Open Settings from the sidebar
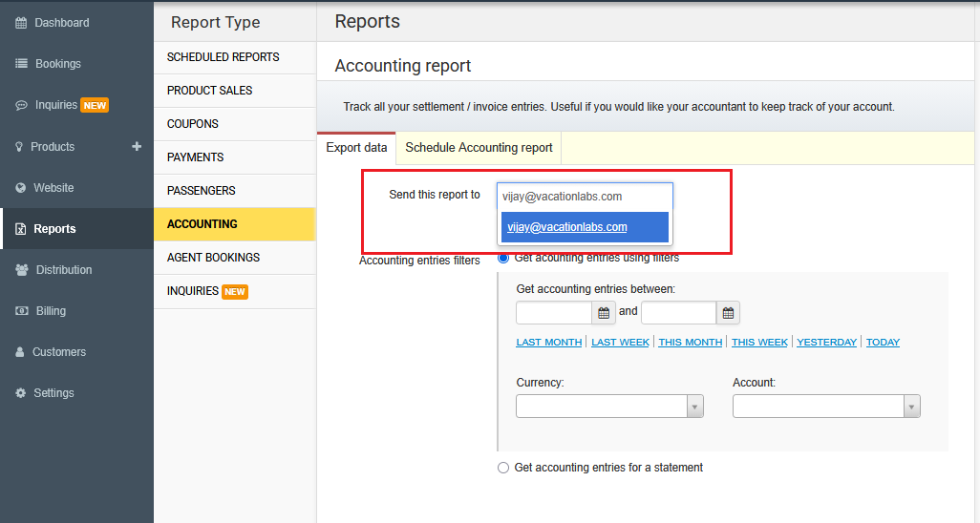 pyautogui.click(x=53, y=393)
